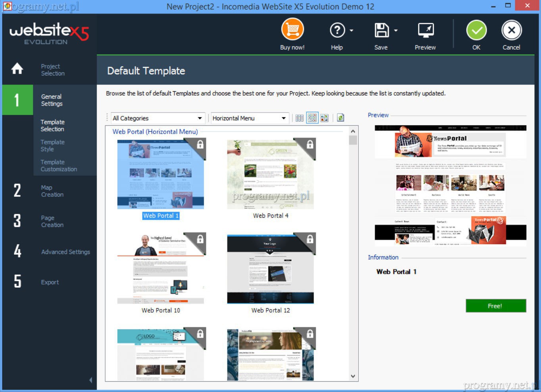
Task: Open the Preview monitor icon
Action: coord(425,30)
